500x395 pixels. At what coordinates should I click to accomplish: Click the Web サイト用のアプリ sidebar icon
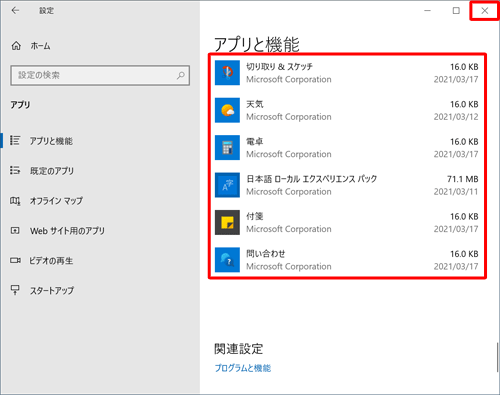(15, 230)
